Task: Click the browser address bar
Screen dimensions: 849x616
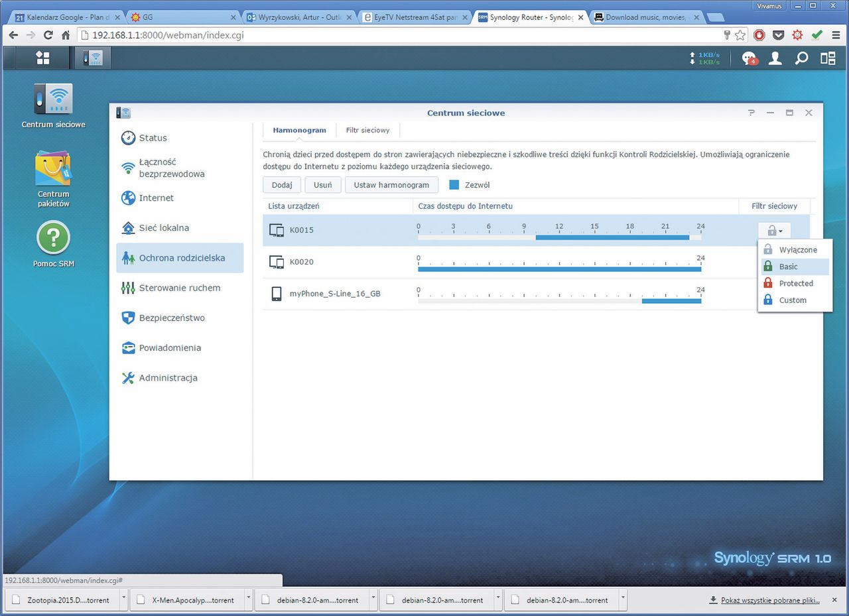Action: click(398, 35)
